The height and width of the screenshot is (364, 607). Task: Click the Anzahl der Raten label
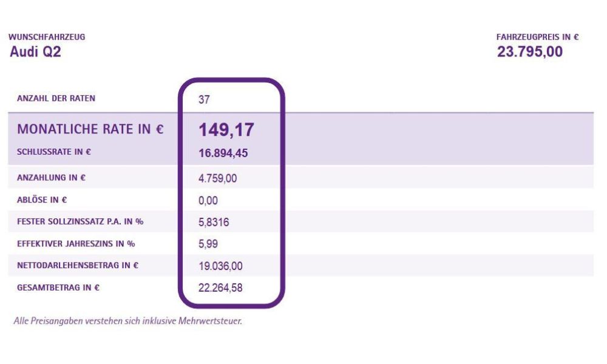coord(56,98)
